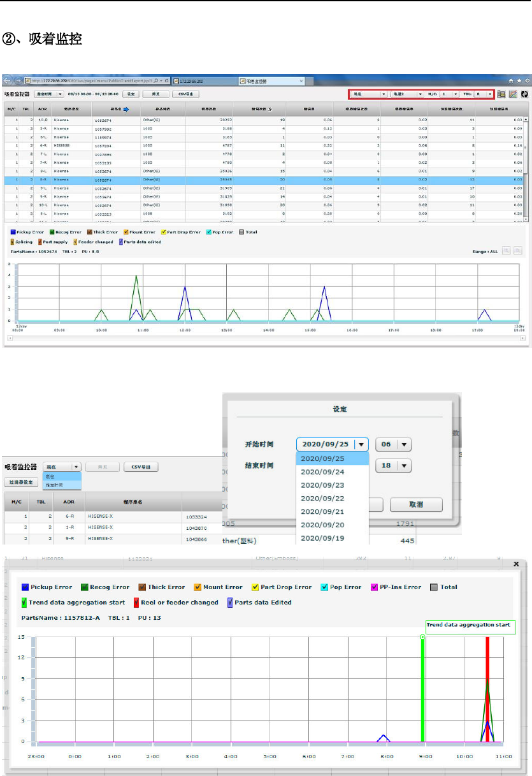Viewport: 532px width, 776px height.
Task: Click browser back arrow button
Action: point(8,80)
